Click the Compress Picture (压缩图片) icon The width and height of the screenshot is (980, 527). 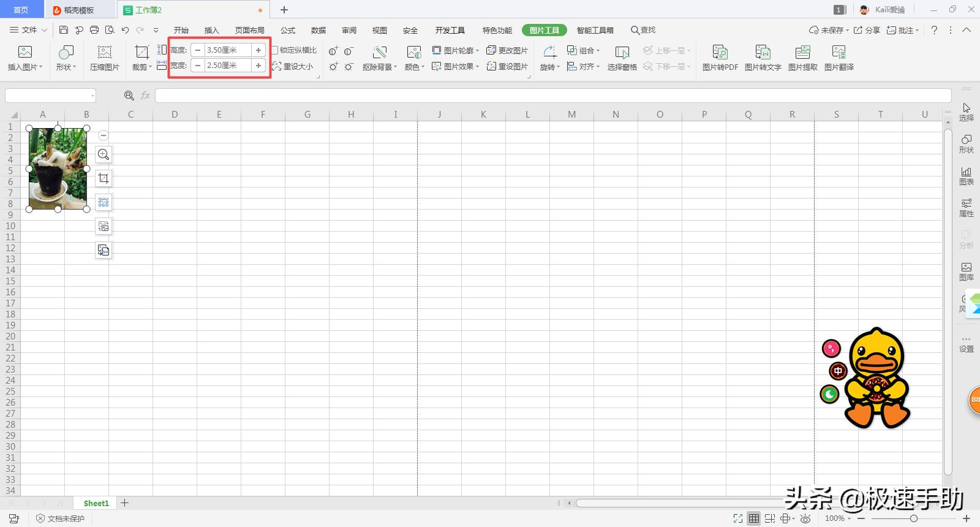pos(104,58)
